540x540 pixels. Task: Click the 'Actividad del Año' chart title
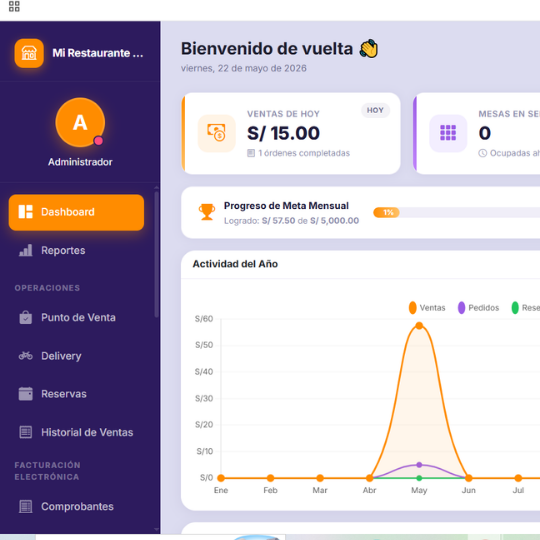pos(235,264)
